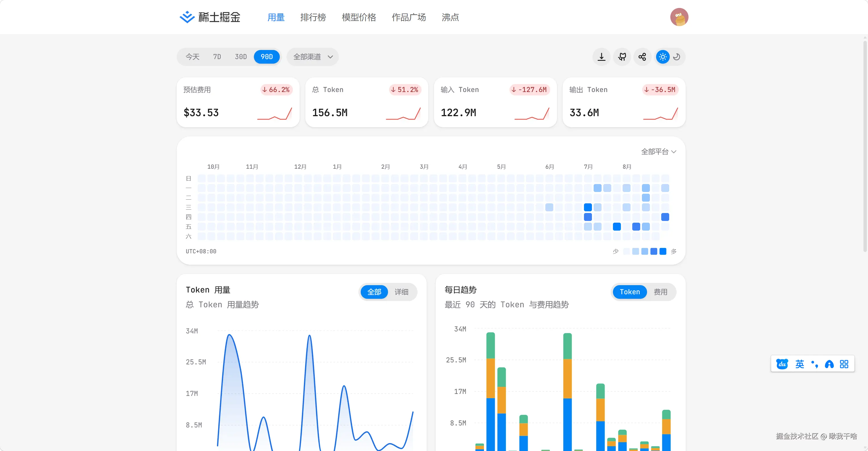The image size is (868, 451).
Task: Click the 预估费用 sparkline chart
Action: 275,114
